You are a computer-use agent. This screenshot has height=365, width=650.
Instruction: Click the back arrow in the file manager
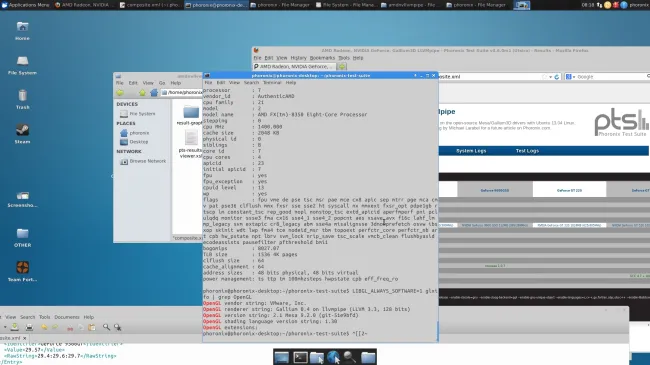(x=120, y=92)
